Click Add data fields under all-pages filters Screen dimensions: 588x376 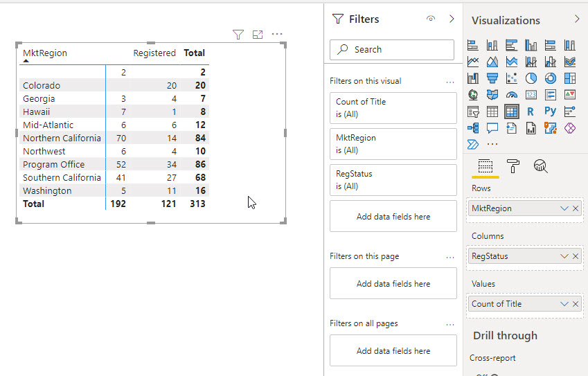click(393, 350)
